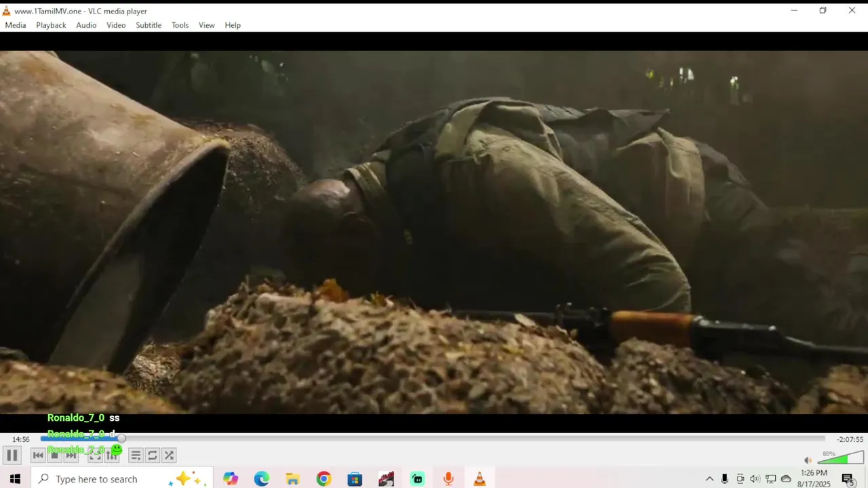The height and width of the screenshot is (488, 868).
Task: Launch Copilot from the taskbar
Action: pos(231,479)
